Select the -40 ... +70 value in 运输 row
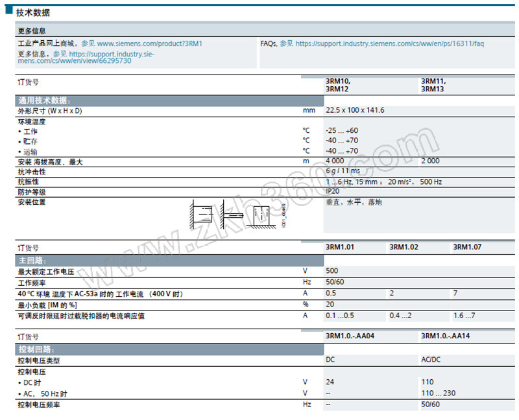519x420 pixels. [342, 151]
